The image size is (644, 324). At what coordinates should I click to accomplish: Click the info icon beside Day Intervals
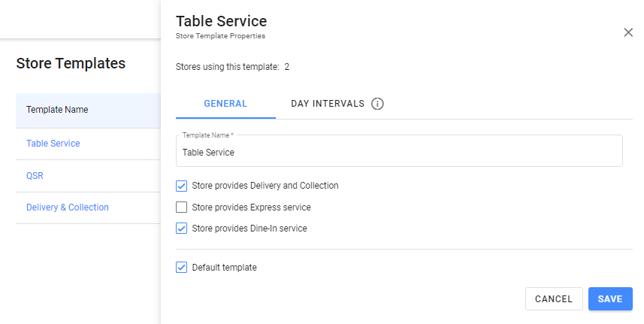377,104
